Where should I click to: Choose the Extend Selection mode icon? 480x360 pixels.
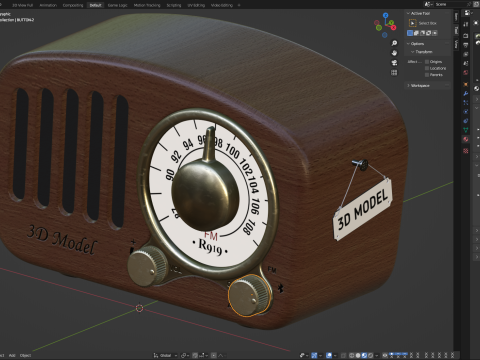coord(416,33)
